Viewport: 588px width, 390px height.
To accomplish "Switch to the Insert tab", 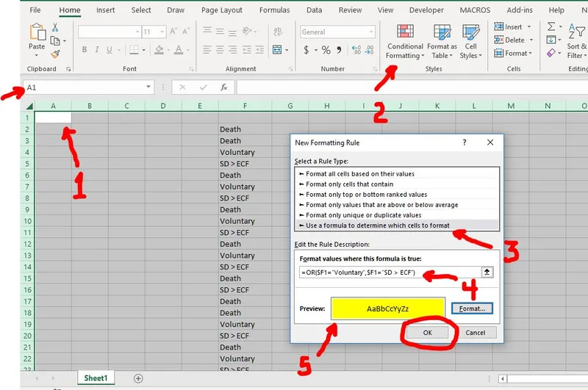I will 105,10.
